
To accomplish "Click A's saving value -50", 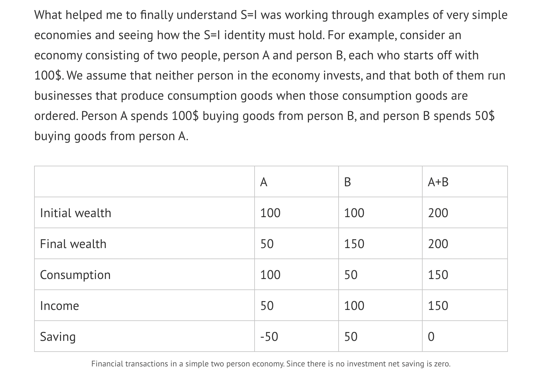I will click(269, 337).
